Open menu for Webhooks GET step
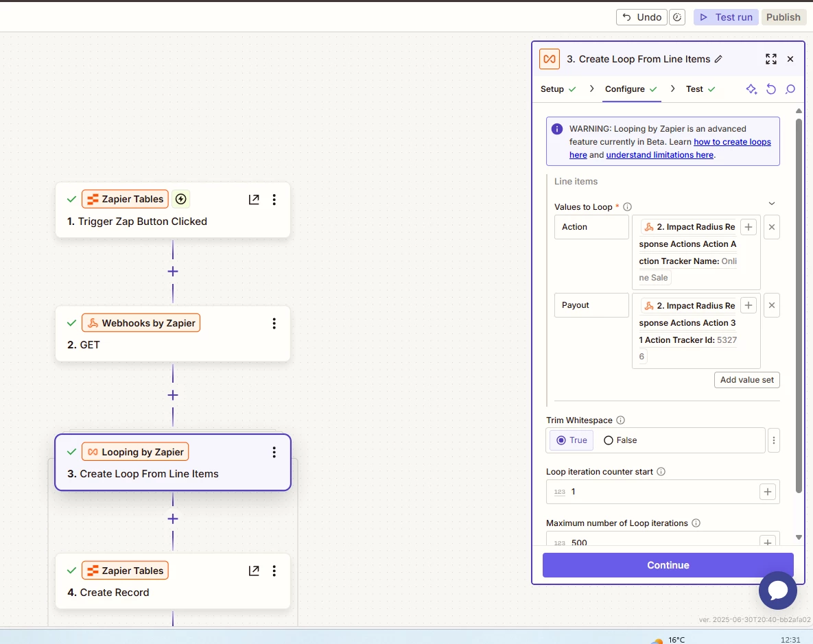The height and width of the screenshot is (644, 813). point(274,324)
